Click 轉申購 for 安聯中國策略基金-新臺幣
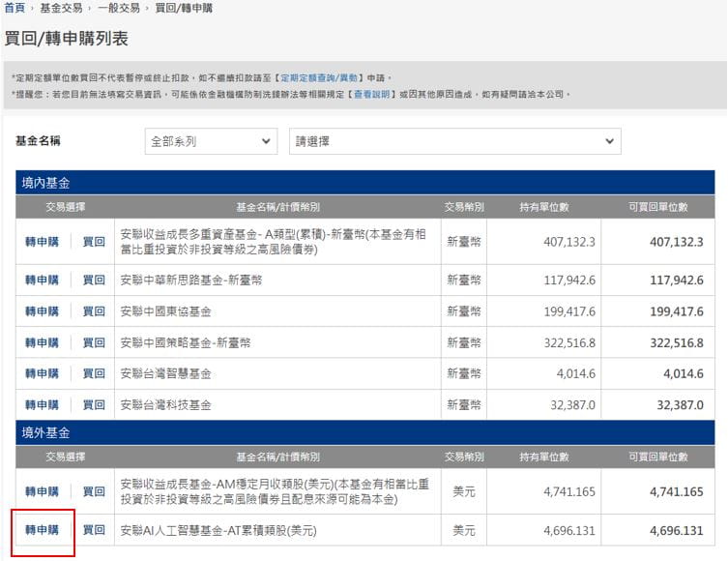The width and height of the screenshot is (728, 561). pyautogui.click(x=42, y=342)
